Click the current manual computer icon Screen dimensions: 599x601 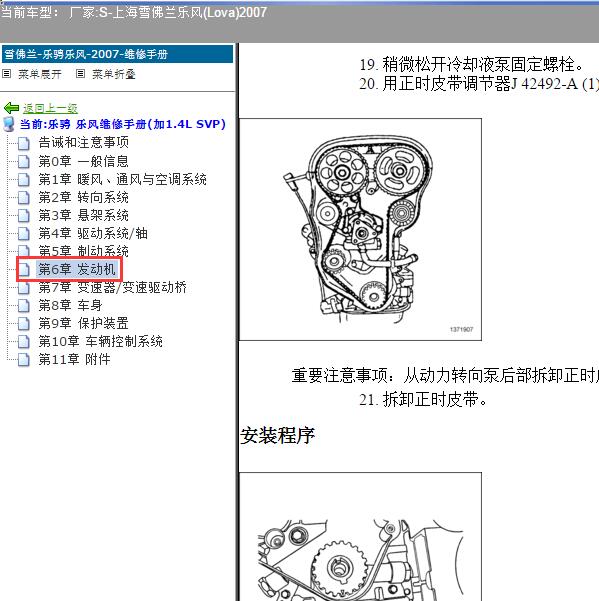[9, 124]
